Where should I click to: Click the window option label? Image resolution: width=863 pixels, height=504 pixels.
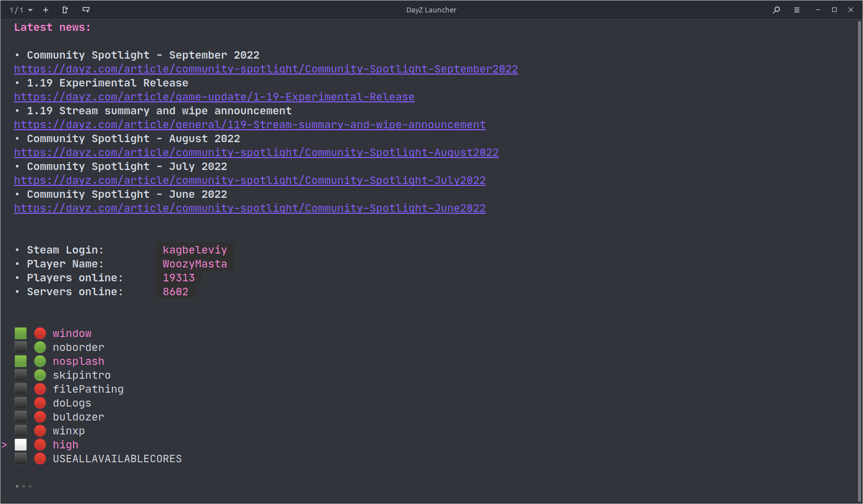(x=72, y=334)
